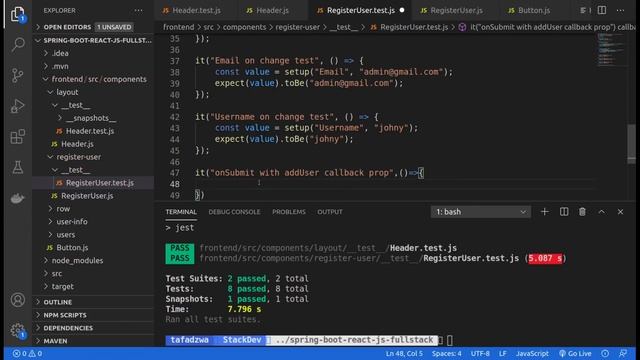The image size is (640, 360).
Task: Change the JavaScript language mode
Action: click(x=532, y=353)
